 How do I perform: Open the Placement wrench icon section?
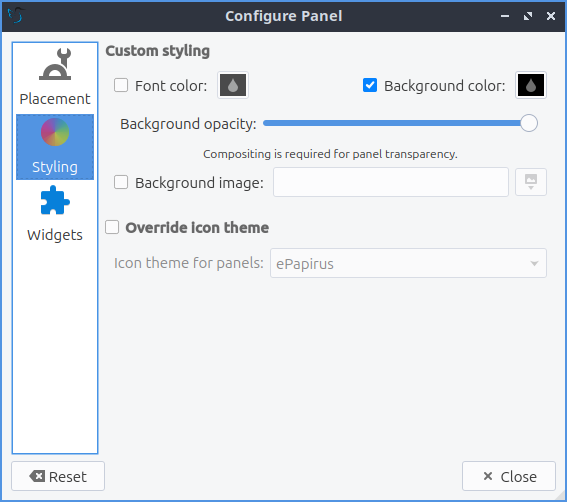pos(55,64)
